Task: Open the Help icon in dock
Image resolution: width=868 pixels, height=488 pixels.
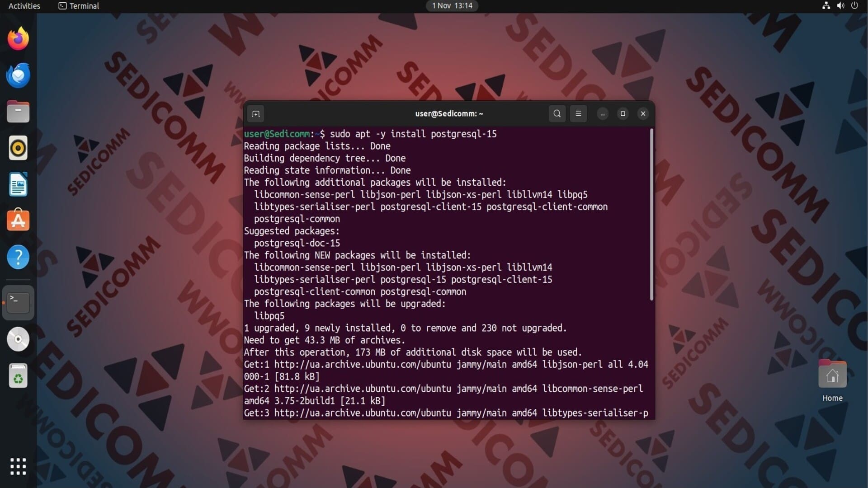Action: (x=18, y=257)
